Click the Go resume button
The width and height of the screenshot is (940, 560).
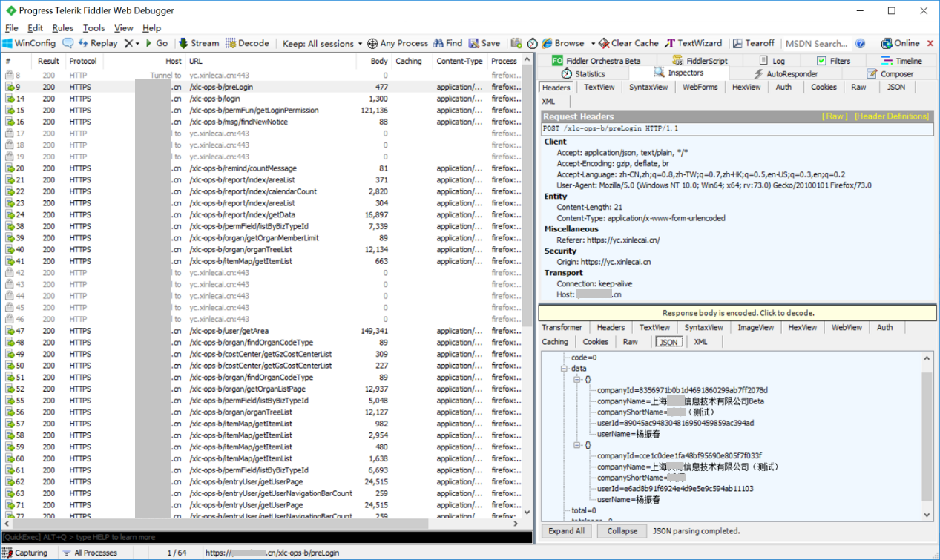157,43
